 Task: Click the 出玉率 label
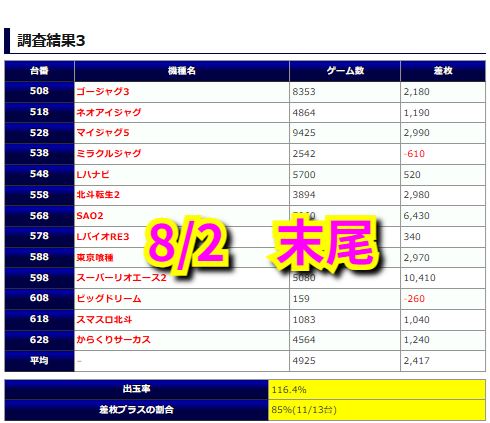pyautogui.click(x=136, y=389)
